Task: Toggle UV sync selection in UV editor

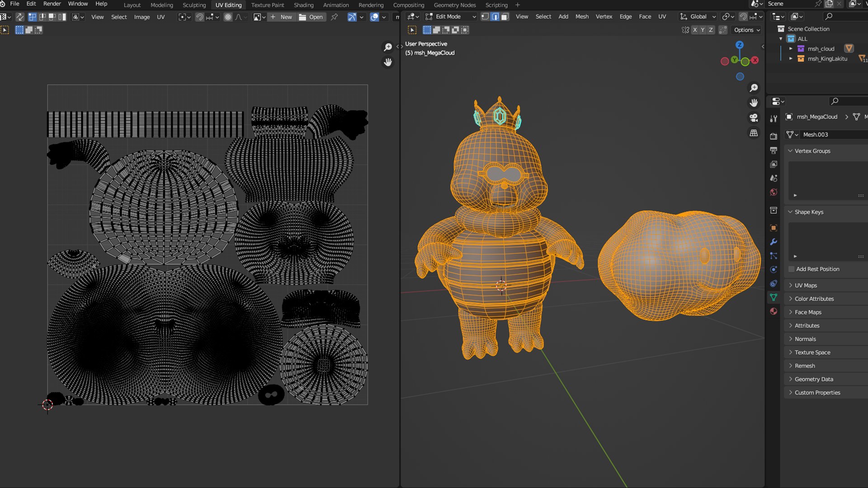Action: coord(20,17)
